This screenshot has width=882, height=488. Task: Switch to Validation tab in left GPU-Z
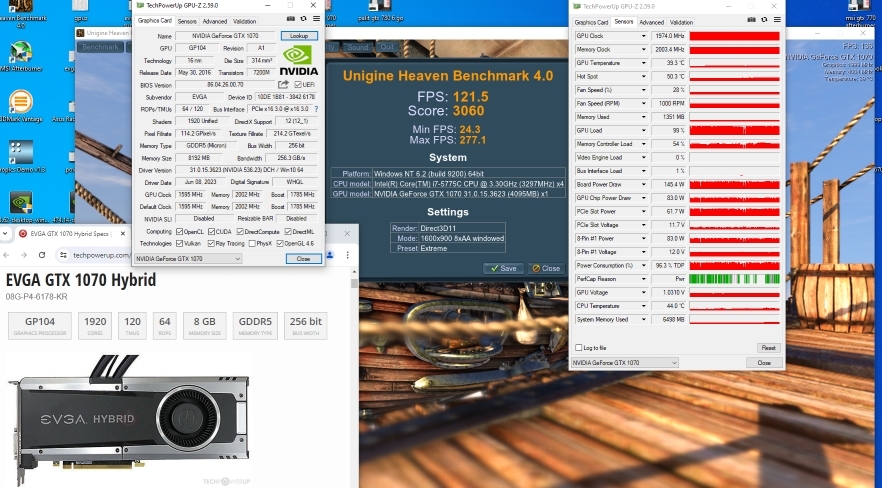pos(244,21)
